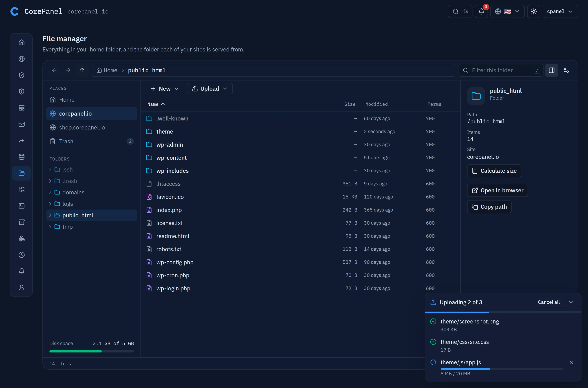Open the view options sliders icon
Screen dimensions: 588x388
point(566,70)
